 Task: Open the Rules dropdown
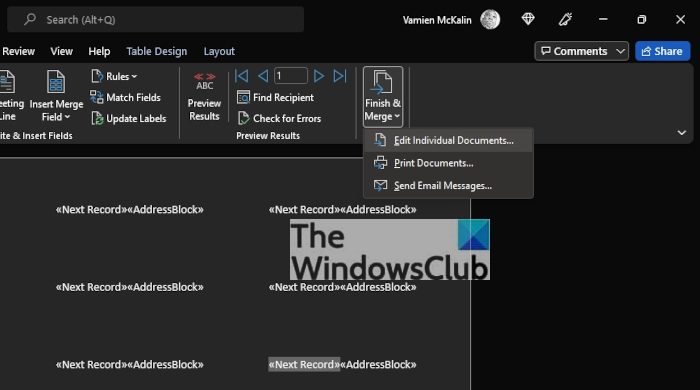pyautogui.click(x=114, y=76)
